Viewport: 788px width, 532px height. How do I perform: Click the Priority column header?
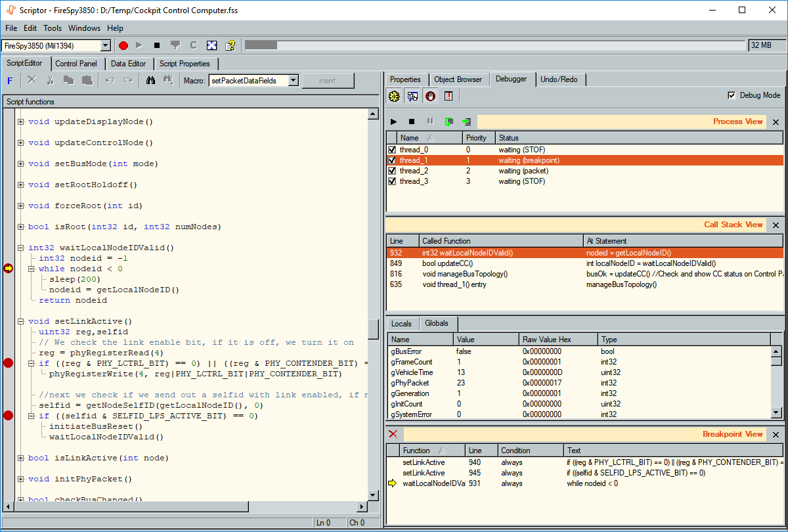[477, 138]
